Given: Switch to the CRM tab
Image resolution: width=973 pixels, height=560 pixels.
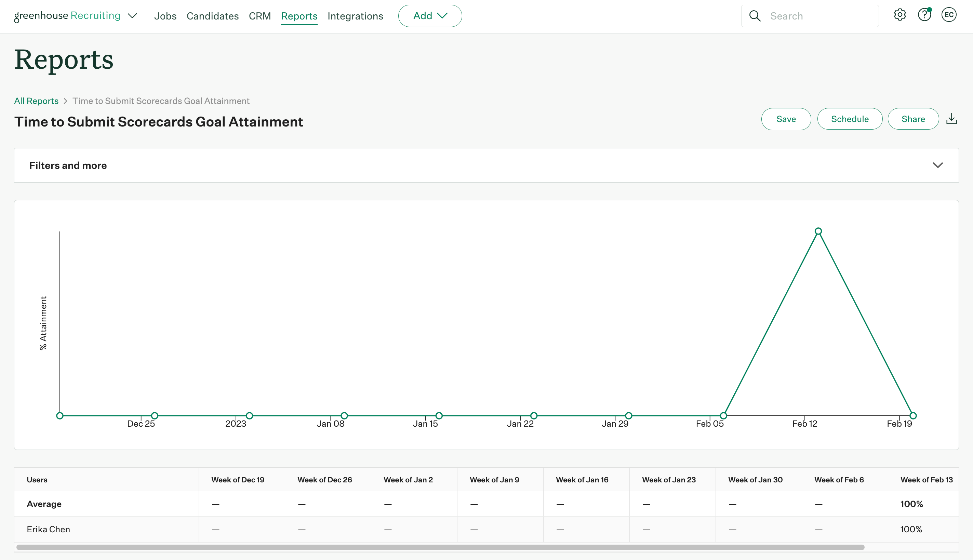Looking at the screenshot, I should point(259,16).
